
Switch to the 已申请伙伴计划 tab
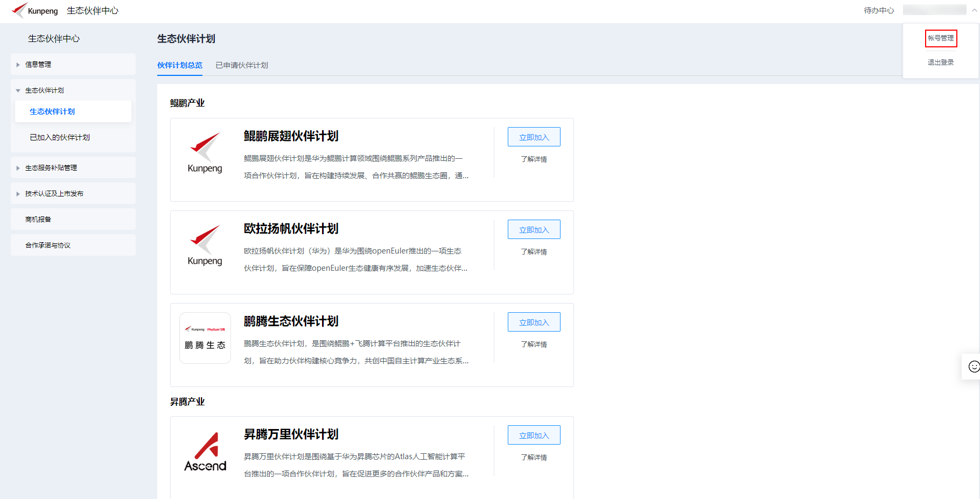242,65
